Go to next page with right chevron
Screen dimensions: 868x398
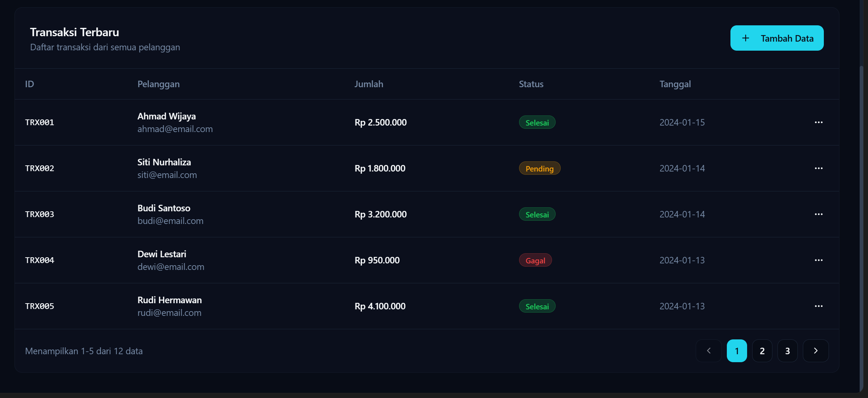[816, 351]
